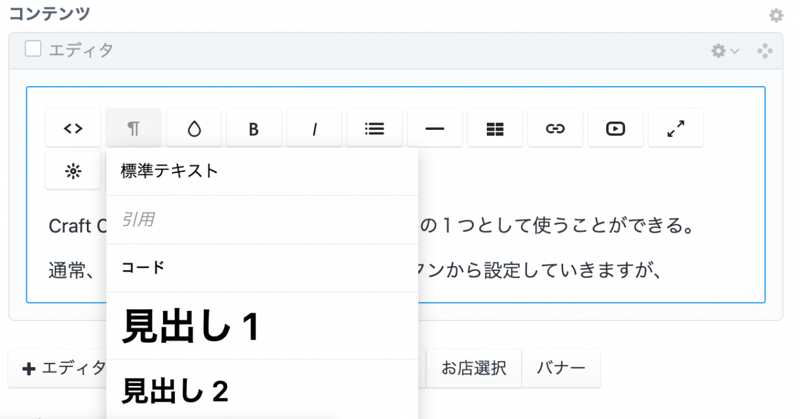The height and width of the screenshot is (419, 800).
Task: Click the HTML source code icon
Action: 73,128
